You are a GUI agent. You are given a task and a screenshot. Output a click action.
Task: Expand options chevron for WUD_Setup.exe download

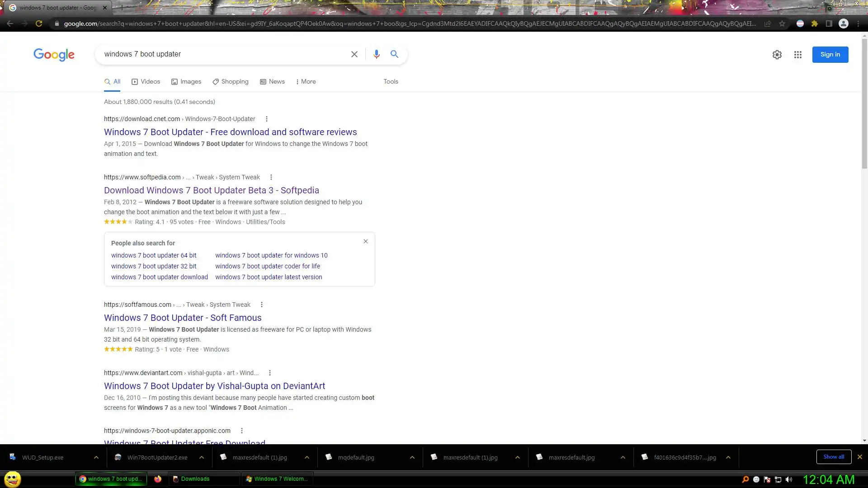[96, 457]
